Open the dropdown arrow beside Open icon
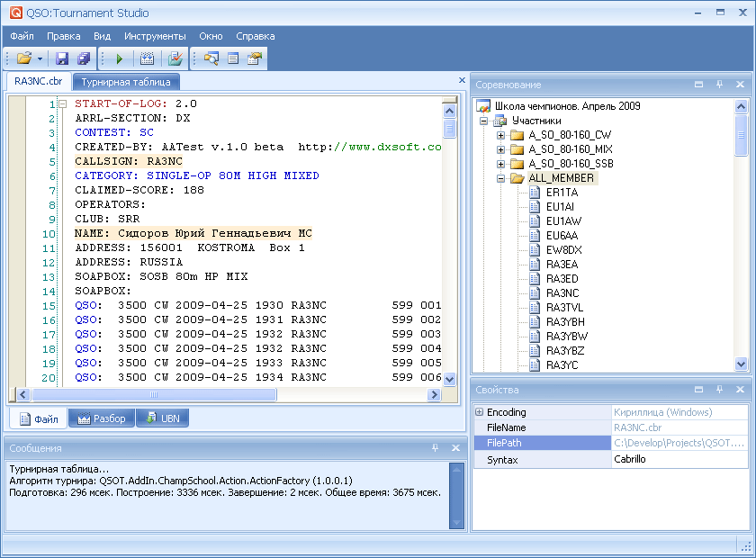The width and height of the screenshot is (756, 558). 40,58
